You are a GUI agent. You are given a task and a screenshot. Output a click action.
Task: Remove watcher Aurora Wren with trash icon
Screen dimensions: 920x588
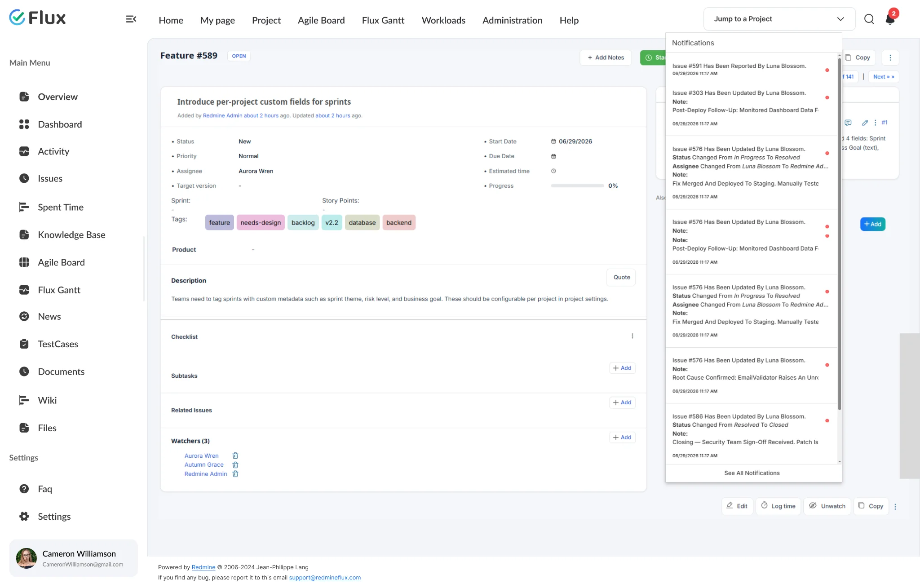click(x=235, y=455)
